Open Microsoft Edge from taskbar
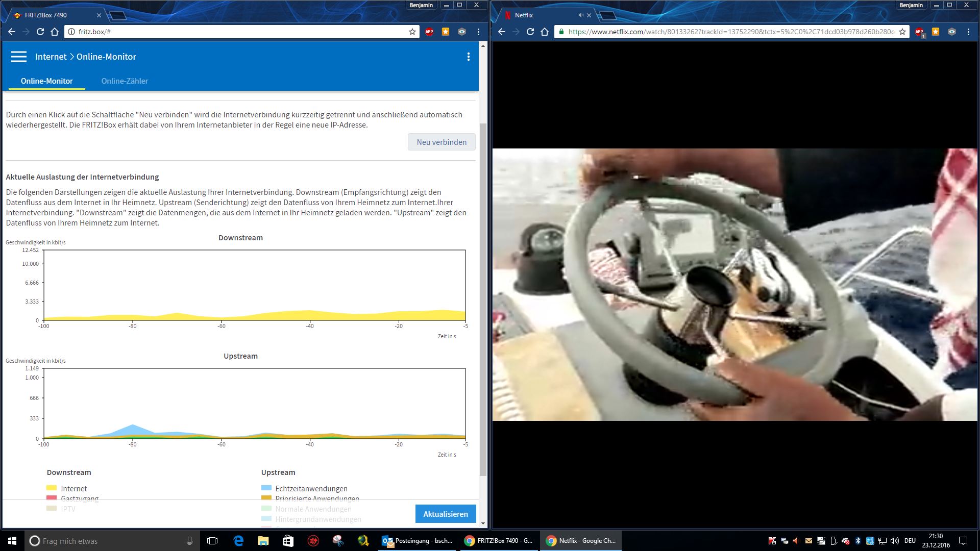Screen dimensions: 980x551 pyautogui.click(x=238, y=541)
